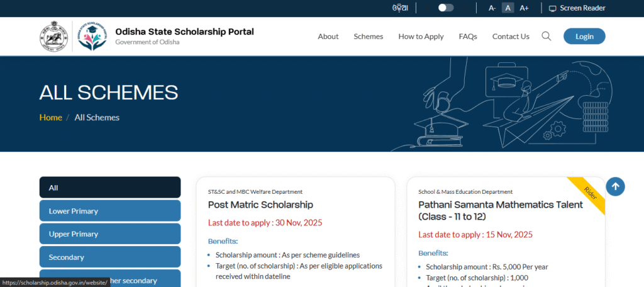Viewport: 644px width, 287px height.
Task: Switch language to Odia
Action: click(x=400, y=8)
